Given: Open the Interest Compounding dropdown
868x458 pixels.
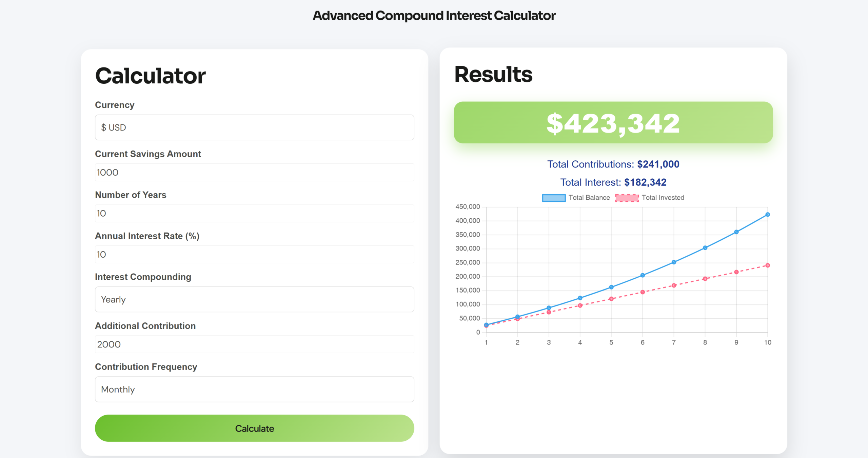Looking at the screenshot, I should (254, 299).
